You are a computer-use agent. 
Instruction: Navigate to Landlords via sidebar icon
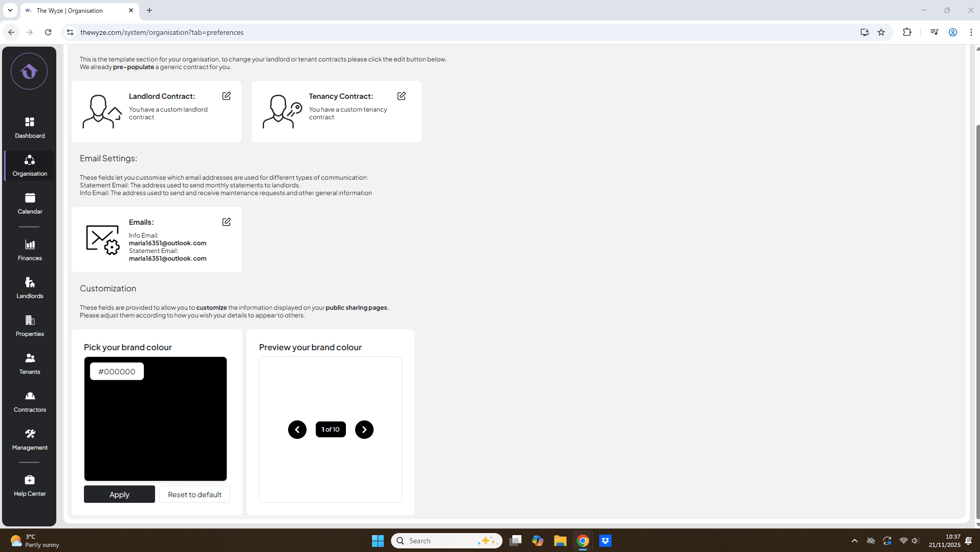[29, 287]
